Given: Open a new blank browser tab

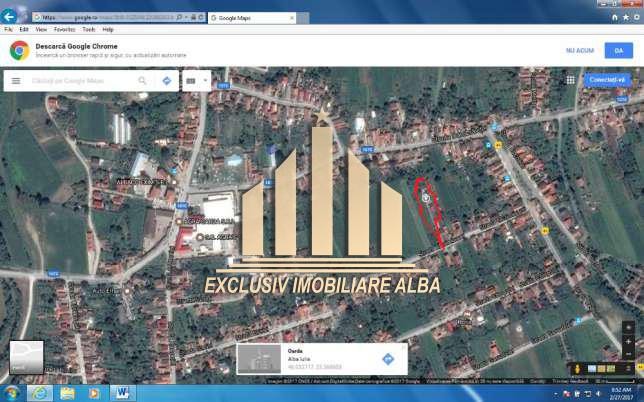Looking at the screenshot, I should (303, 18).
